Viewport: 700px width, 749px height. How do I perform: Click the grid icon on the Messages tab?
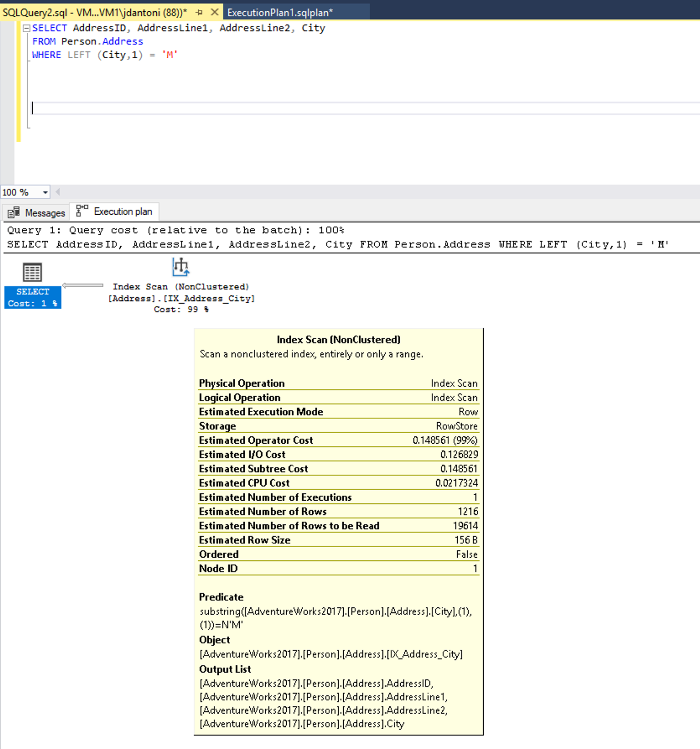click(14, 212)
